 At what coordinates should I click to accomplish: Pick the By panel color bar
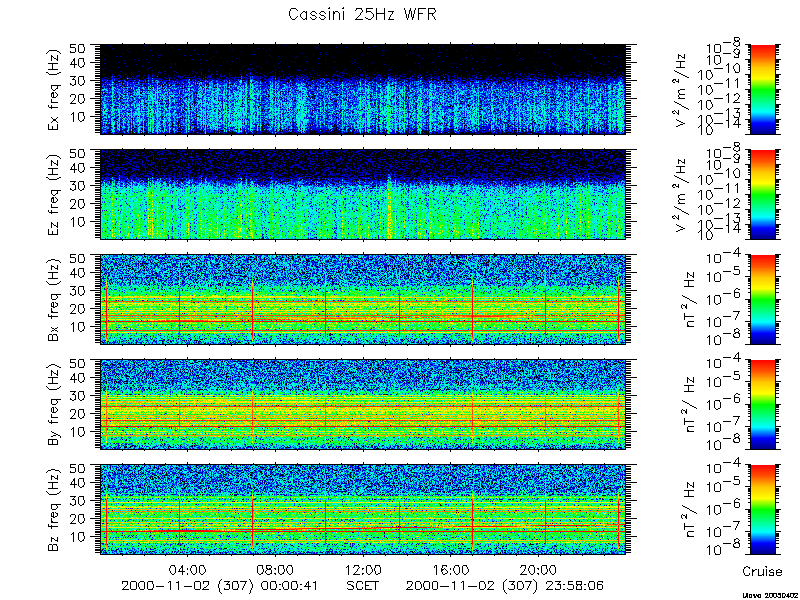point(762,404)
